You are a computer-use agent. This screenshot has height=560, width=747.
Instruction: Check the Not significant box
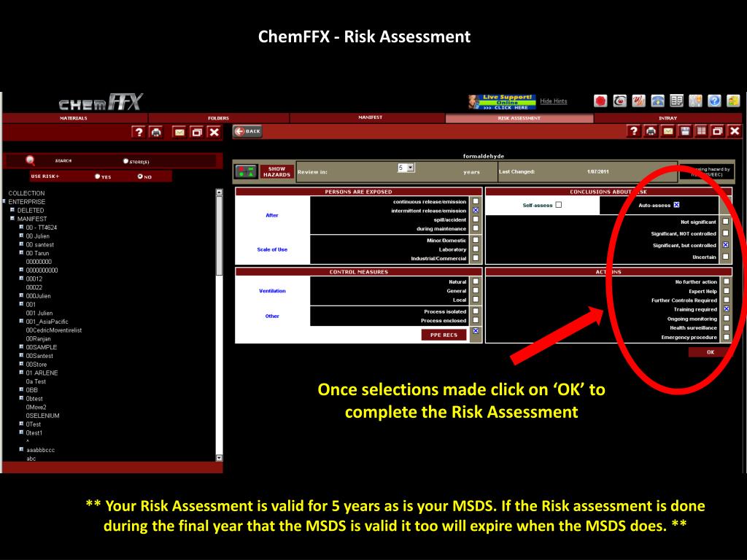725,222
